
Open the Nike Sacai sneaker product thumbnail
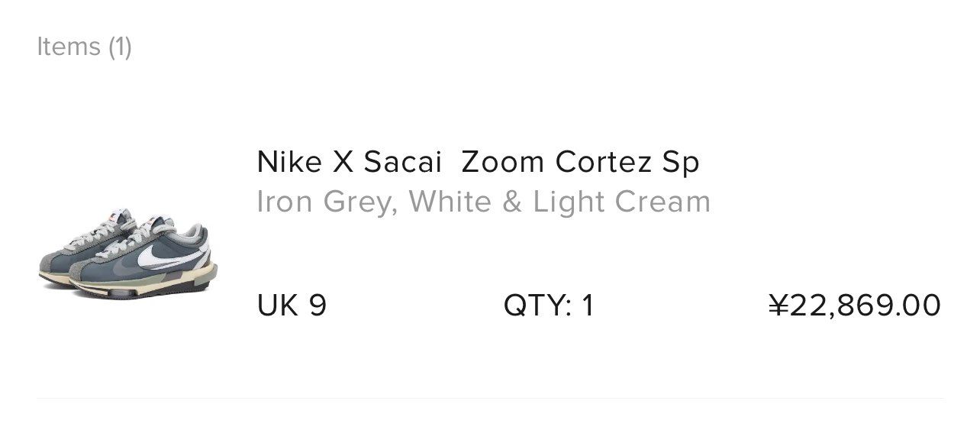[128, 251]
